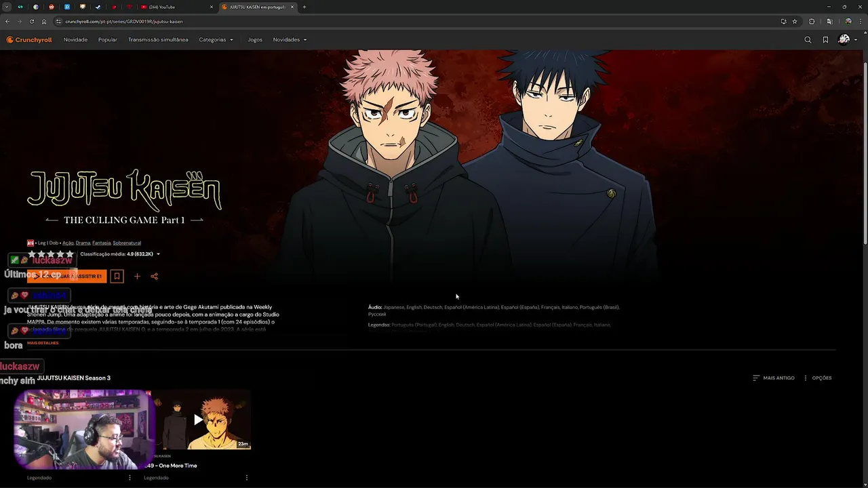
Task: Click the Sobrenatural genre link
Action: coord(127,243)
